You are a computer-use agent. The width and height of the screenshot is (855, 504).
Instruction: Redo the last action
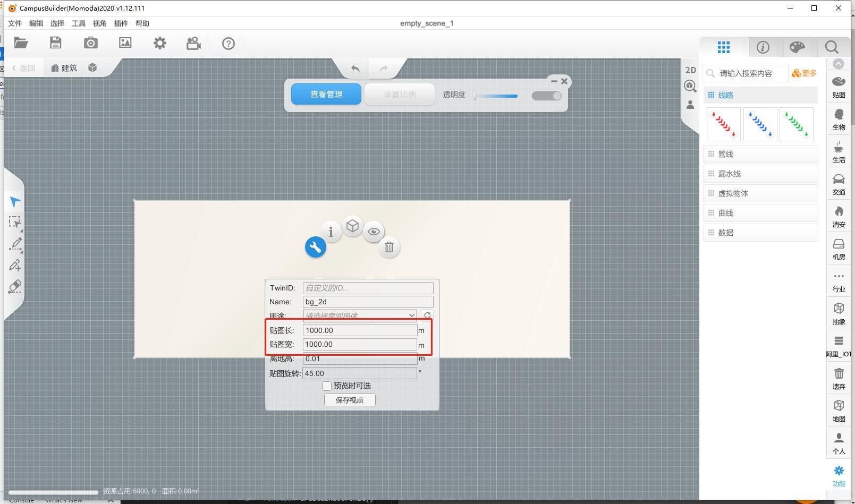click(383, 68)
